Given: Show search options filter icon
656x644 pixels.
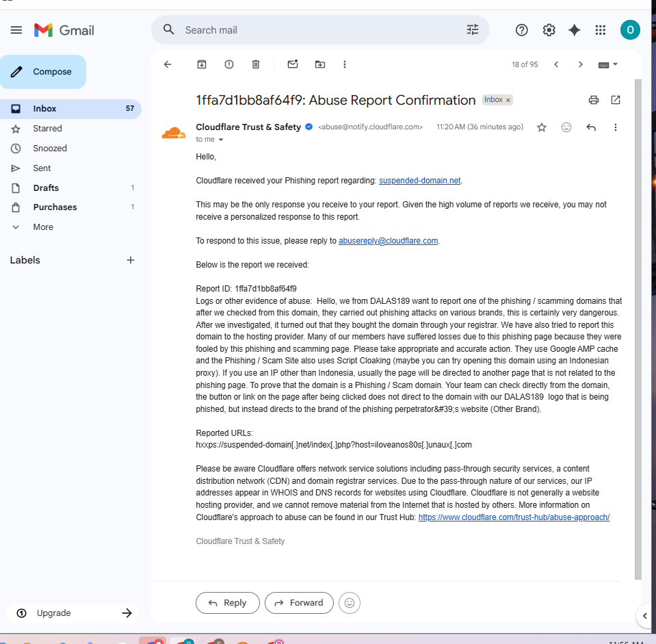Looking at the screenshot, I should coord(473,29).
